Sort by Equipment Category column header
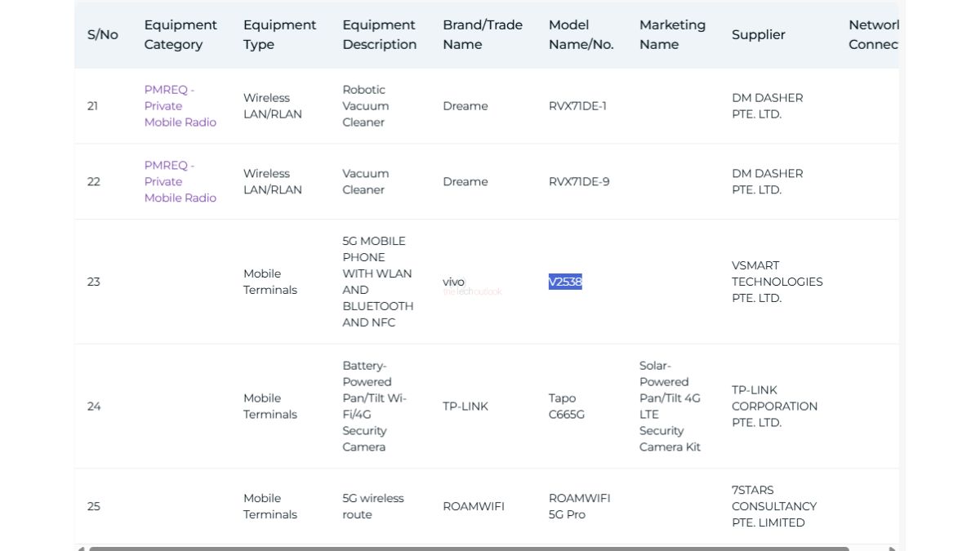The width and height of the screenshot is (980, 551). coord(180,34)
